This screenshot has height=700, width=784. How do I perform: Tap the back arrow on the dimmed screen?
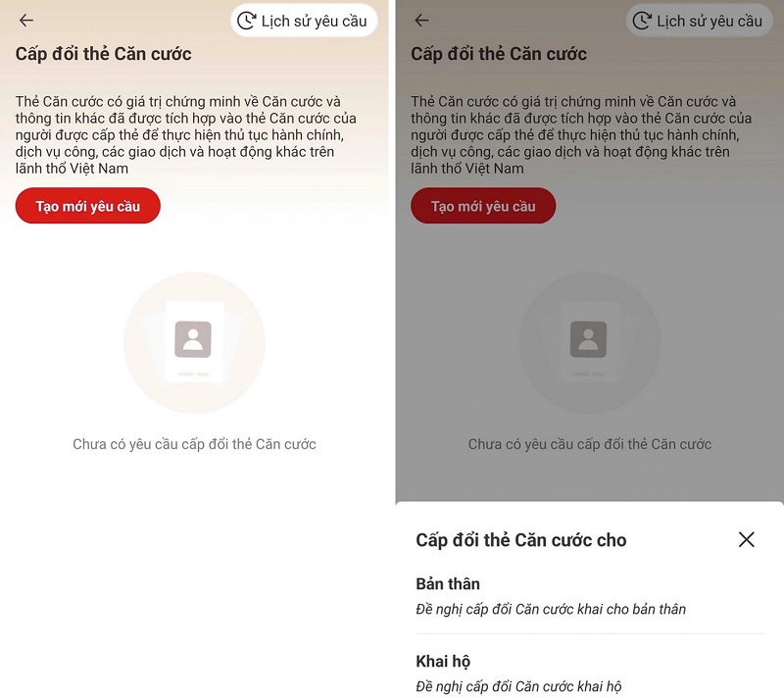pyautogui.click(x=421, y=20)
